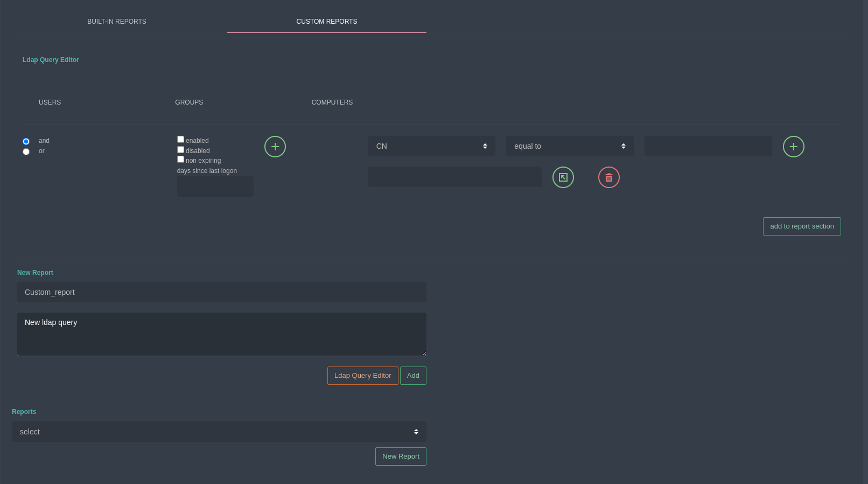Click the green plus icon beside the checkboxes
Viewport: 868px width, 484px height.
point(275,147)
